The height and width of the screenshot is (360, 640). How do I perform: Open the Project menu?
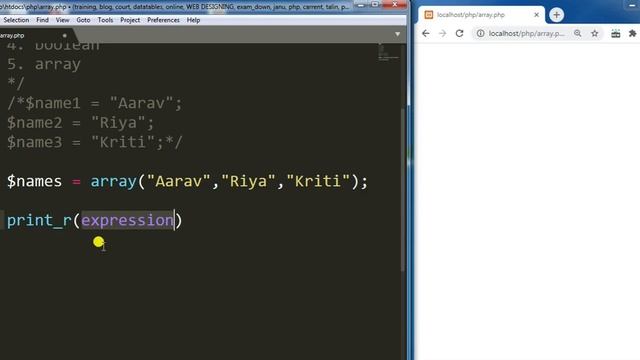tap(130, 20)
